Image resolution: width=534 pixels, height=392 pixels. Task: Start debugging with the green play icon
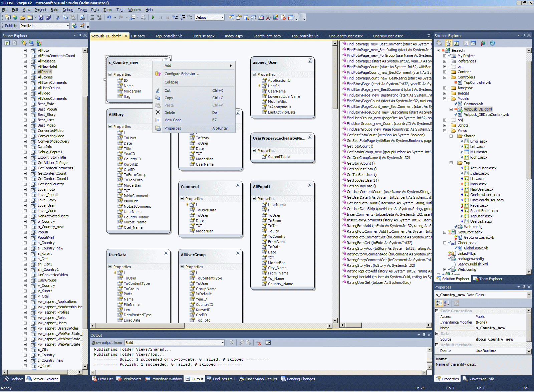(x=153, y=17)
